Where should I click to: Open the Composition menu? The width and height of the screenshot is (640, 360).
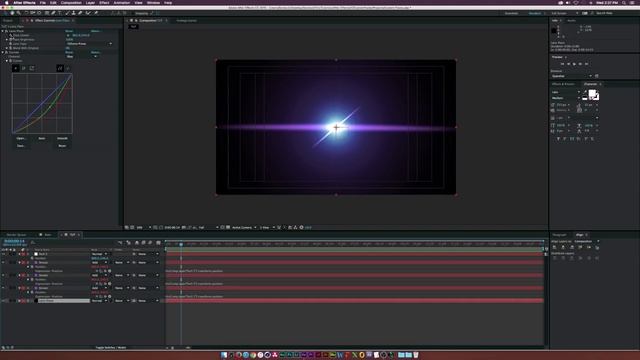[x=71, y=2]
